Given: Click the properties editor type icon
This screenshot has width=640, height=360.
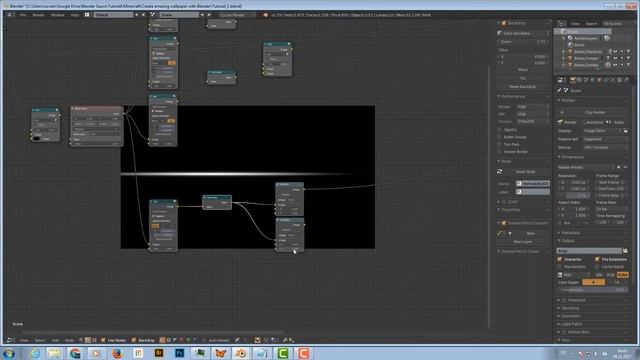Looking at the screenshot, I should pyautogui.click(x=560, y=80).
